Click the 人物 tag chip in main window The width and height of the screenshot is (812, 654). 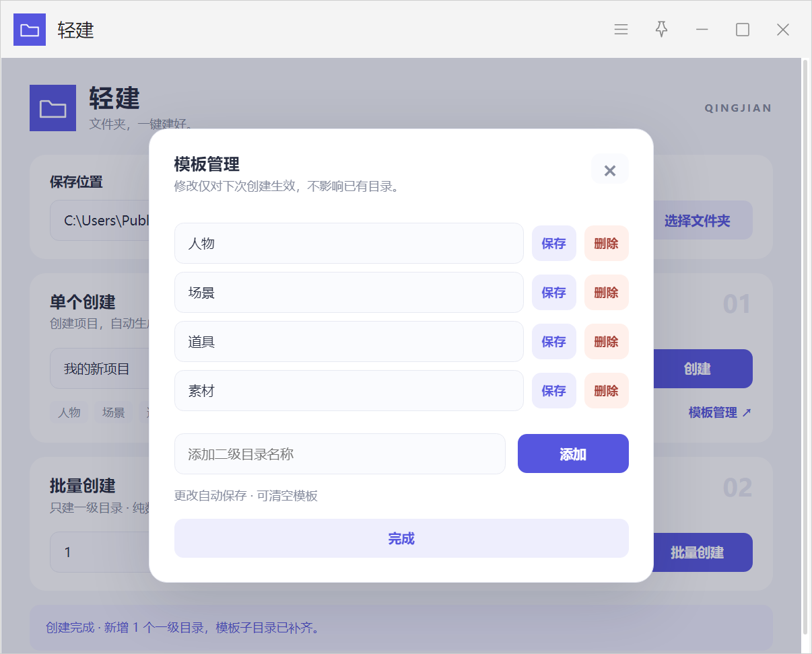pos(69,412)
